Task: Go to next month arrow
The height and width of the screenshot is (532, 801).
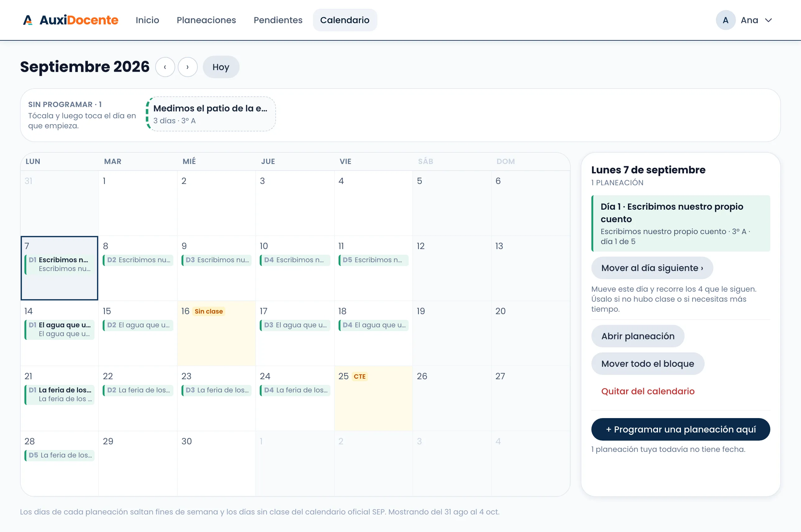Action: click(188, 67)
